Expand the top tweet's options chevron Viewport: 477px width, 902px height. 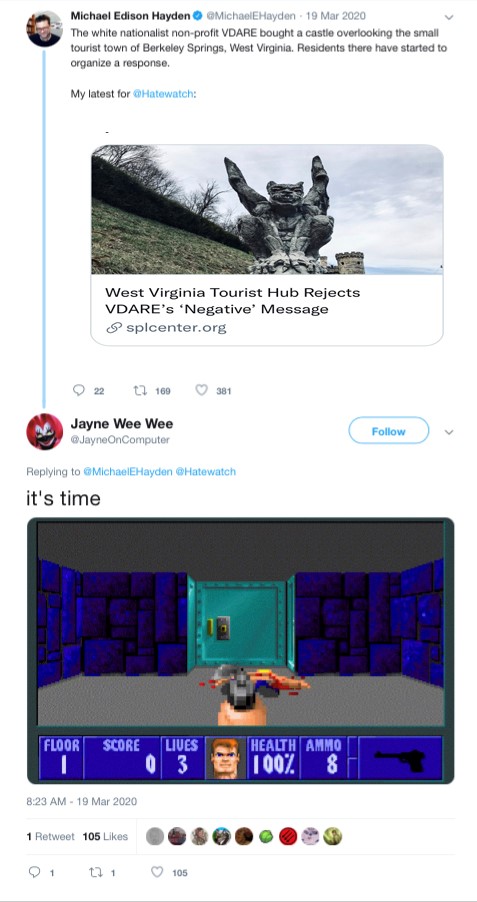(x=449, y=17)
